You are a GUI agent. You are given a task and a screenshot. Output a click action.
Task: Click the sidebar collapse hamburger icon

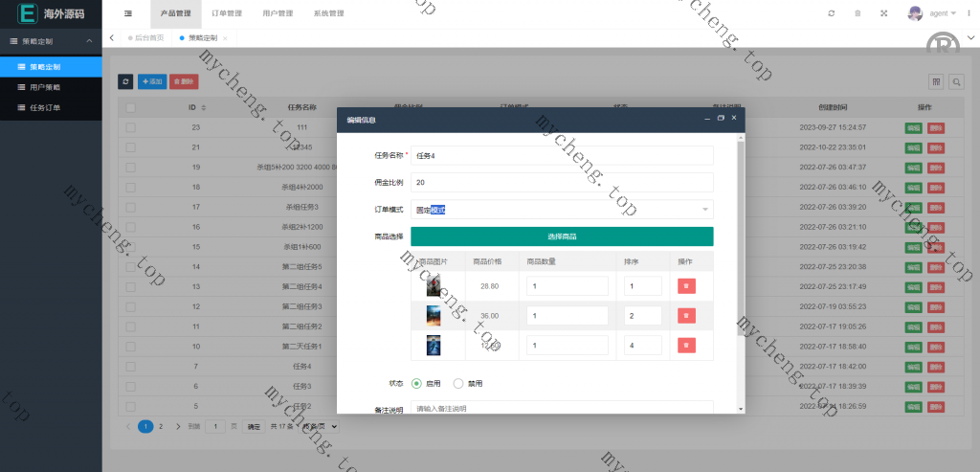128,13
